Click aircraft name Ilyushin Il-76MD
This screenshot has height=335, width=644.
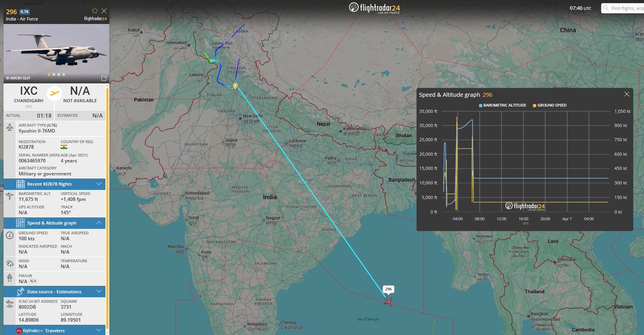click(x=38, y=130)
